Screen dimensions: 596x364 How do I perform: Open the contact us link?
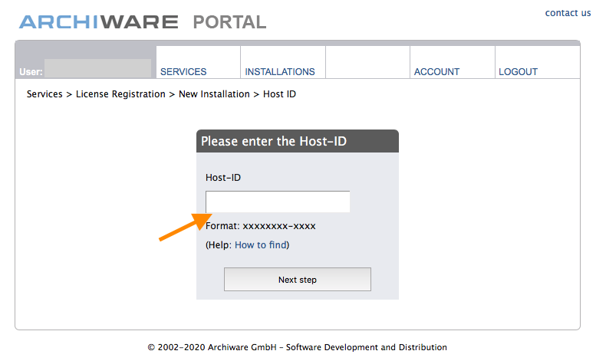click(568, 13)
